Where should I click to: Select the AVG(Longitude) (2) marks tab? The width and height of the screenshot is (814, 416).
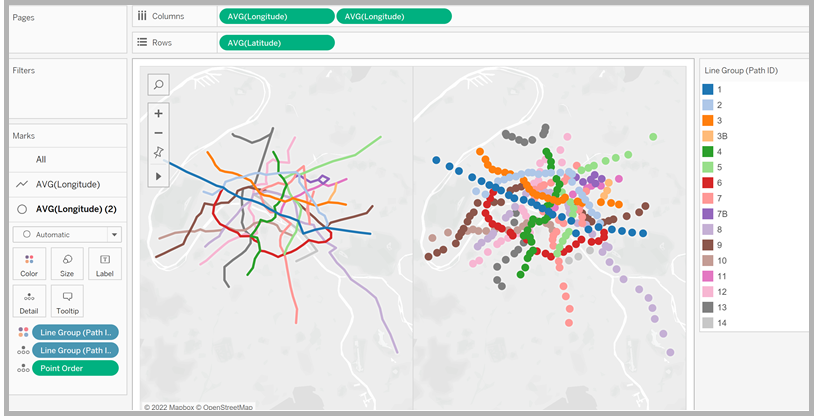click(74, 209)
